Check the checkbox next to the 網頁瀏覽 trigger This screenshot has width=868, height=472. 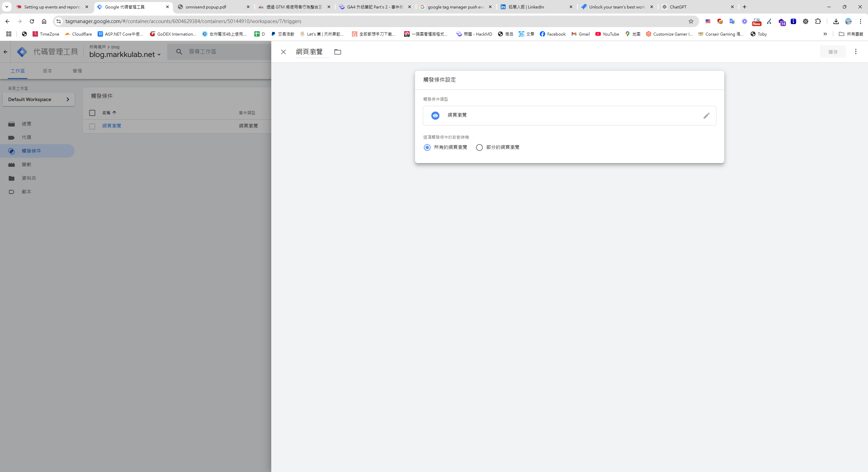click(x=92, y=126)
